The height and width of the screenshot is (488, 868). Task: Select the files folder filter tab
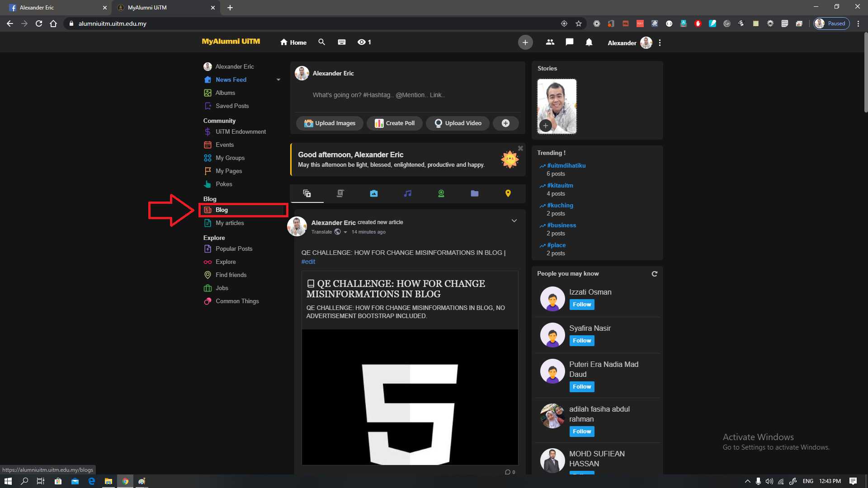point(475,193)
